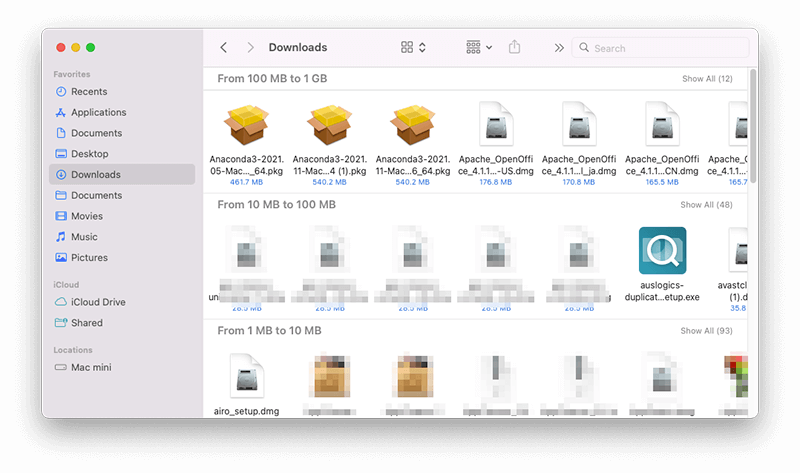Click the From 100 MB to 1 GB header
The width and height of the screenshot is (800, 473).
pos(272,79)
